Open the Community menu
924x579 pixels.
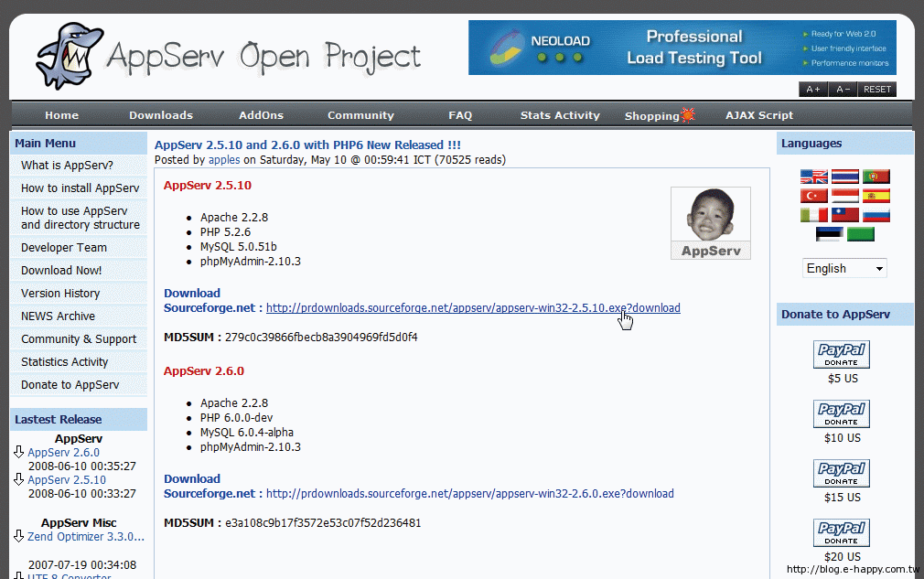360,115
